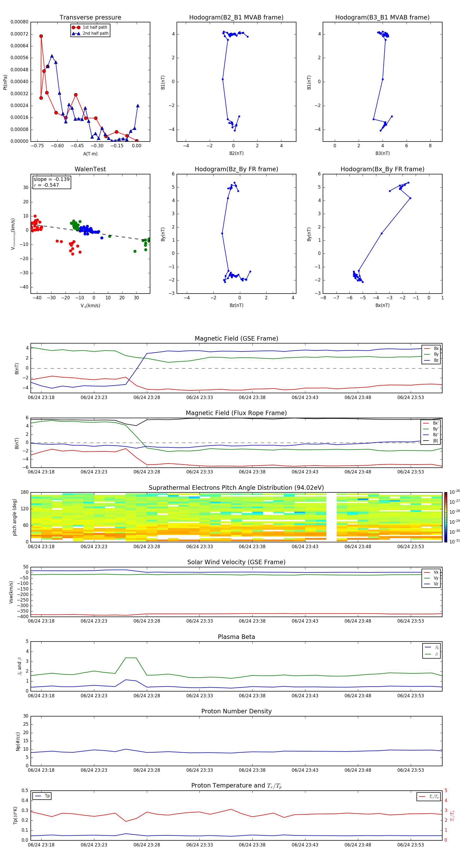Click the "B2(nT)" x-axis label
473x868 pixels.
click(236, 153)
